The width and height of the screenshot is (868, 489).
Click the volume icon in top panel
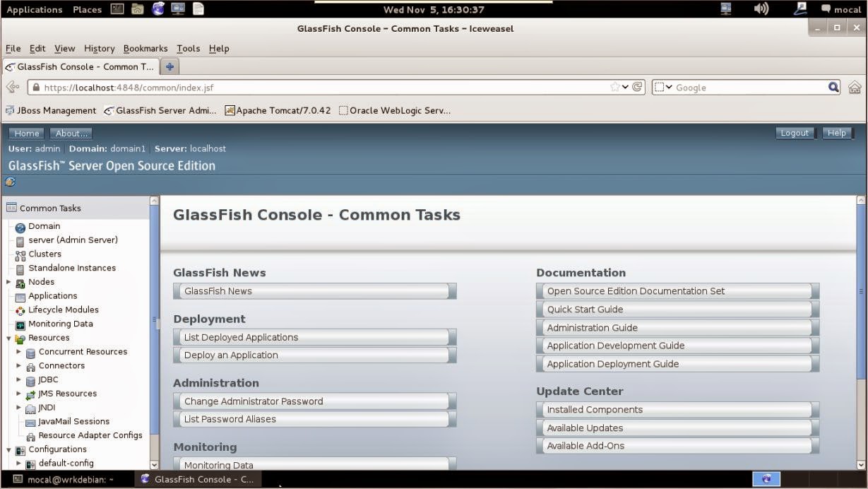(x=761, y=9)
